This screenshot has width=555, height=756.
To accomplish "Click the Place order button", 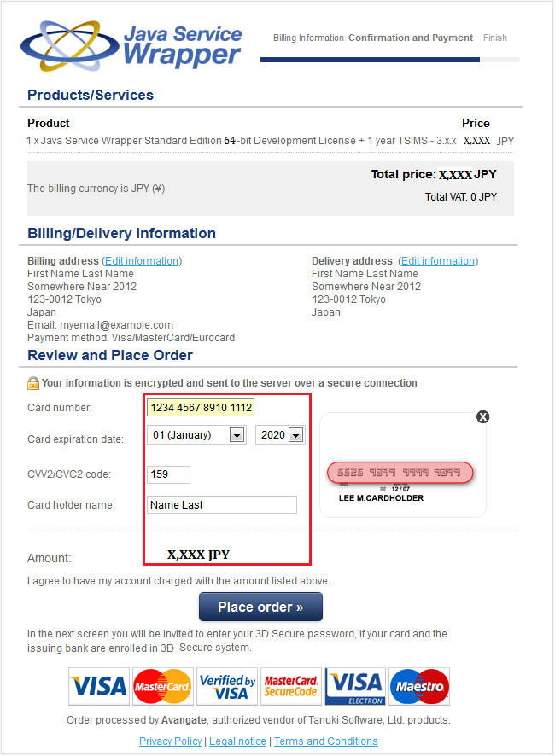I will pos(260,607).
